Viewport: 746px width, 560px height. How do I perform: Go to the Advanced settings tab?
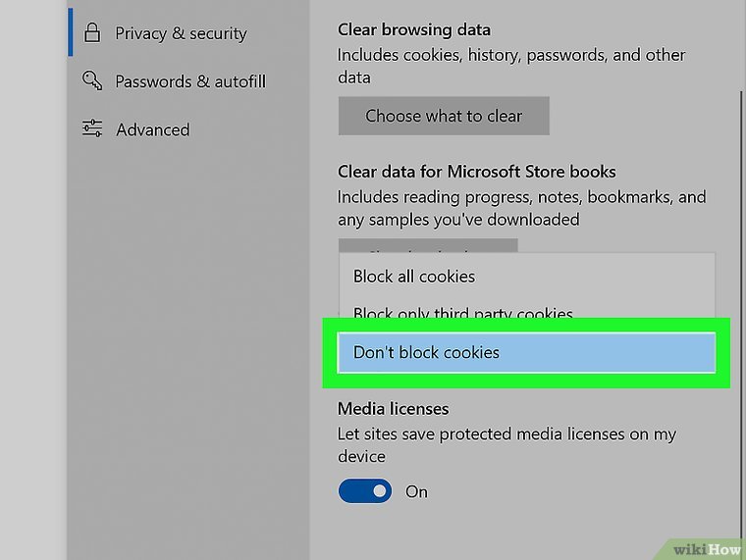click(152, 129)
